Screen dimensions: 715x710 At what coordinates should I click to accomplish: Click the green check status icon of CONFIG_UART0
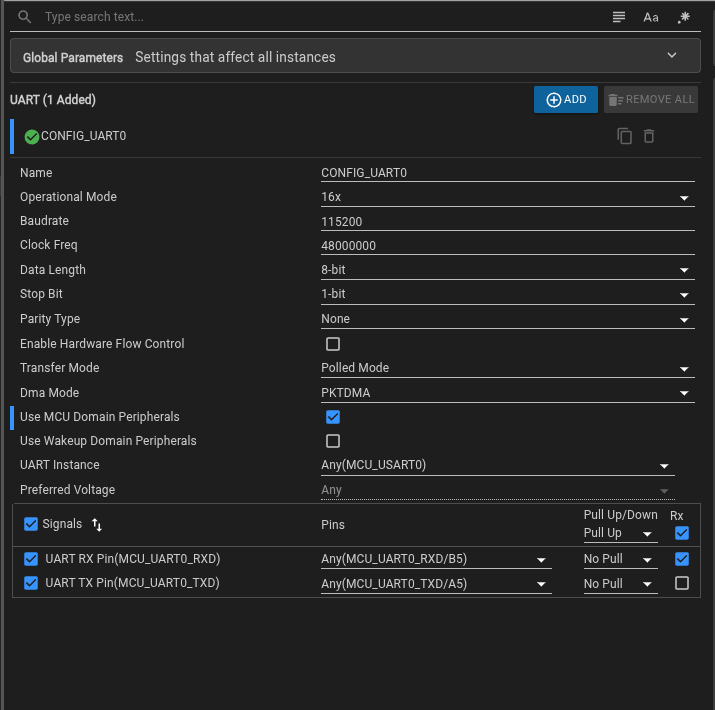point(31,137)
